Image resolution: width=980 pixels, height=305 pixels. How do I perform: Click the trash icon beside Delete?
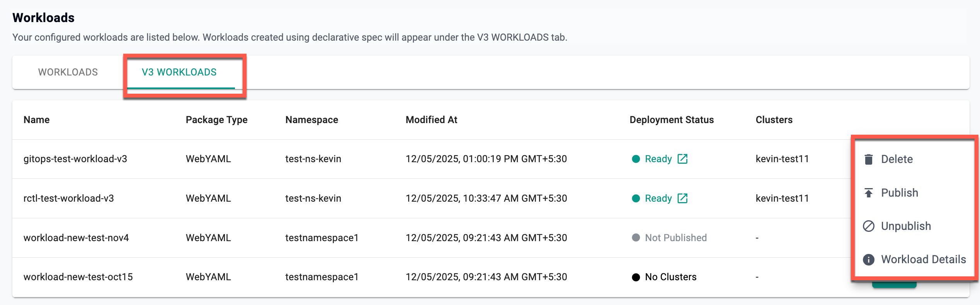pyautogui.click(x=868, y=159)
